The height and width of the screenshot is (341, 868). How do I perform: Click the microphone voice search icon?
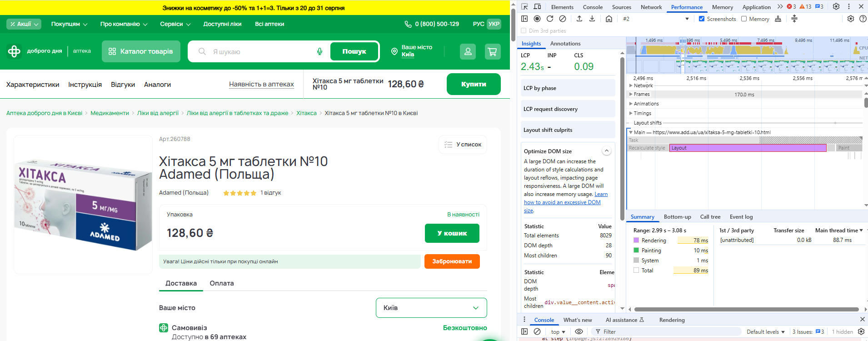pyautogui.click(x=320, y=51)
